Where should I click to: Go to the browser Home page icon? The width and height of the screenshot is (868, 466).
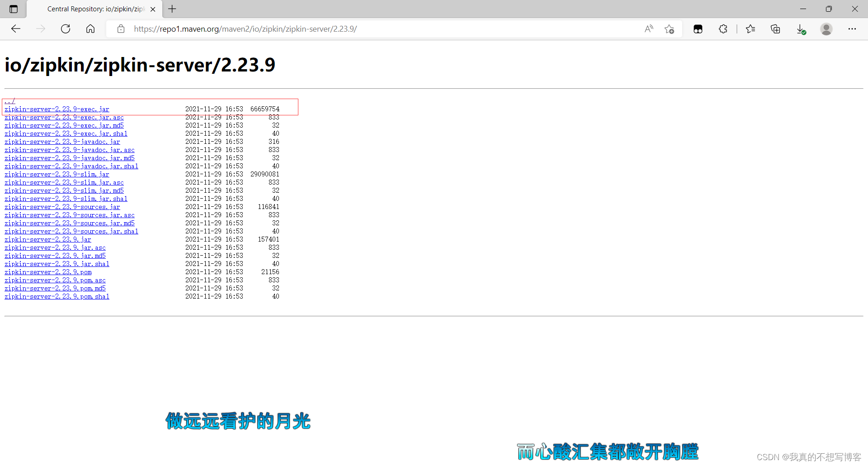(90, 29)
